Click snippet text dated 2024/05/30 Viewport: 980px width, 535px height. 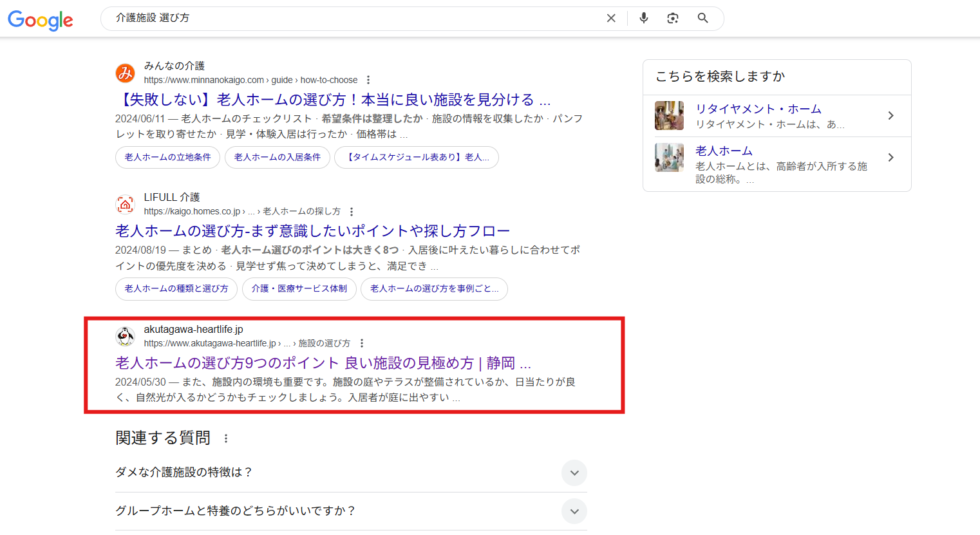346,390
